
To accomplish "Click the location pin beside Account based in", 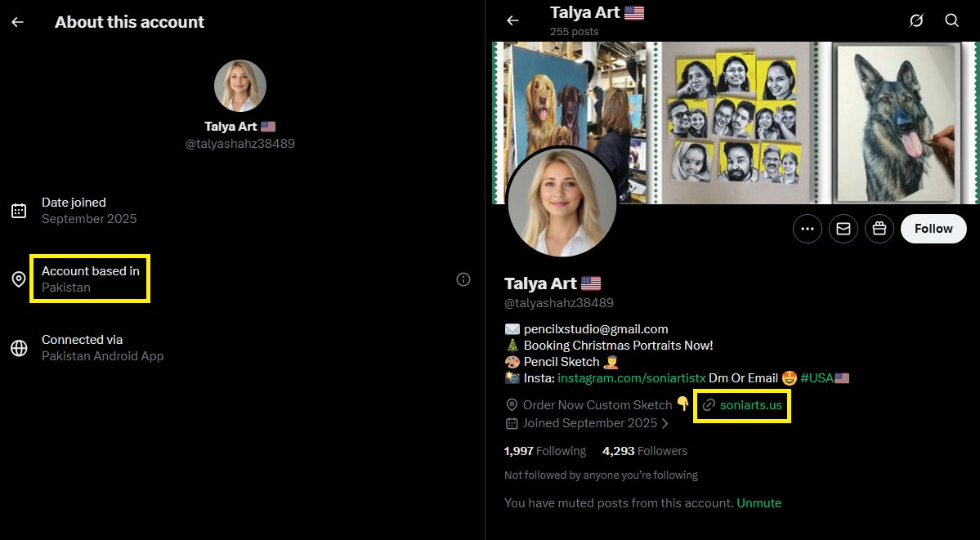I will click(x=19, y=279).
